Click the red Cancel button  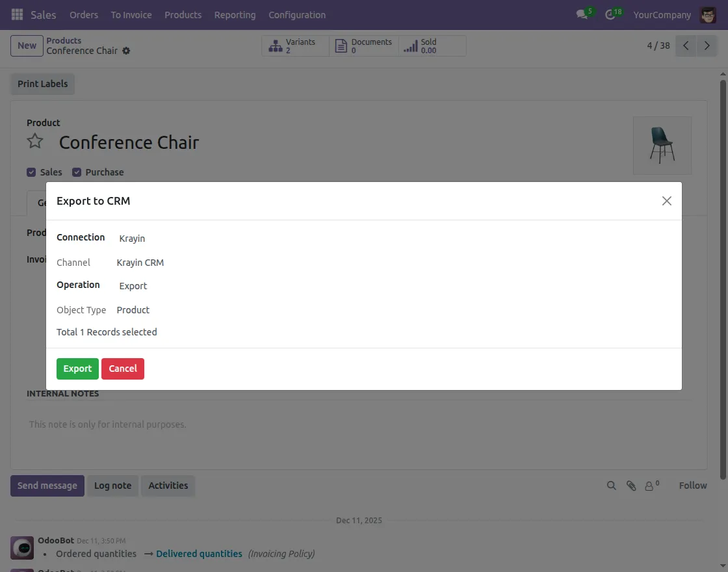(123, 369)
